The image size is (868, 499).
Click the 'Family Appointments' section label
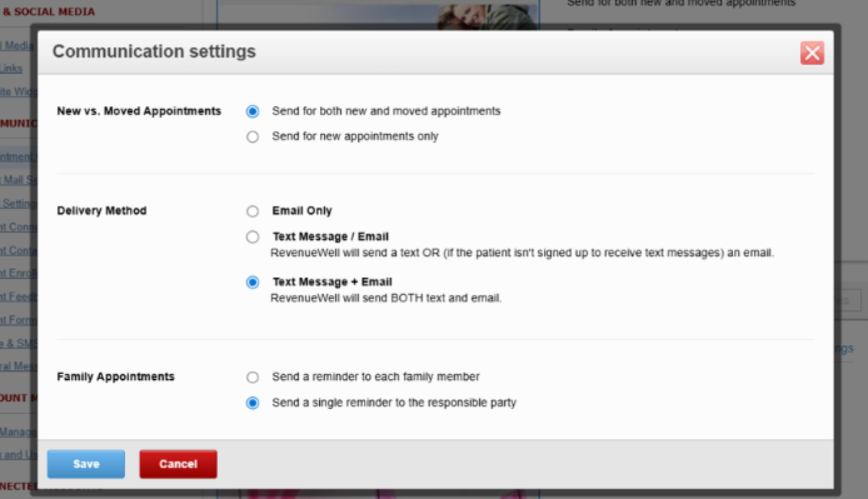115,377
